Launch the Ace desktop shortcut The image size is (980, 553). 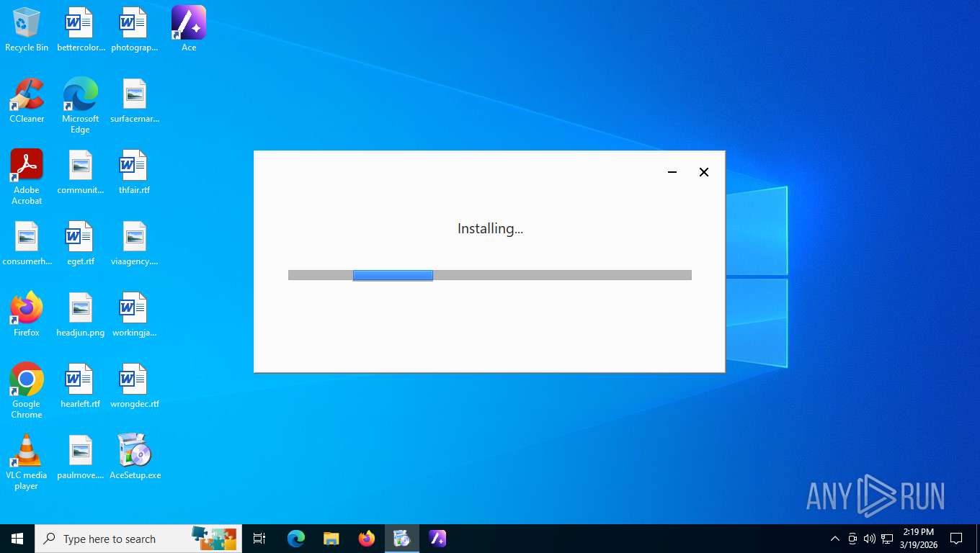coord(189,30)
